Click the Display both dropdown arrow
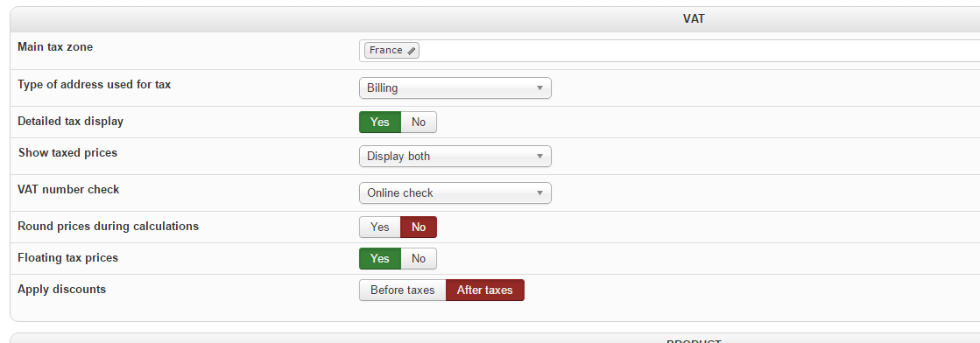This screenshot has width=980, height=343. point(540,157)
